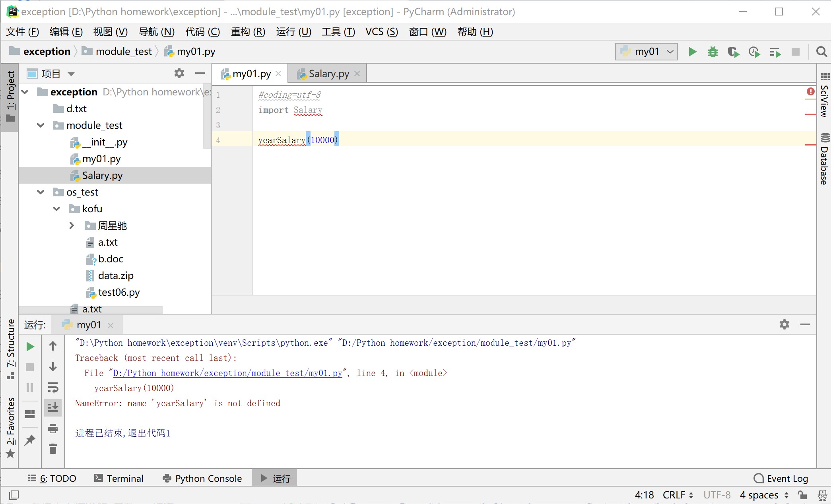
Task: Collapse the exception root folder
Action: [x=25, y=92]
